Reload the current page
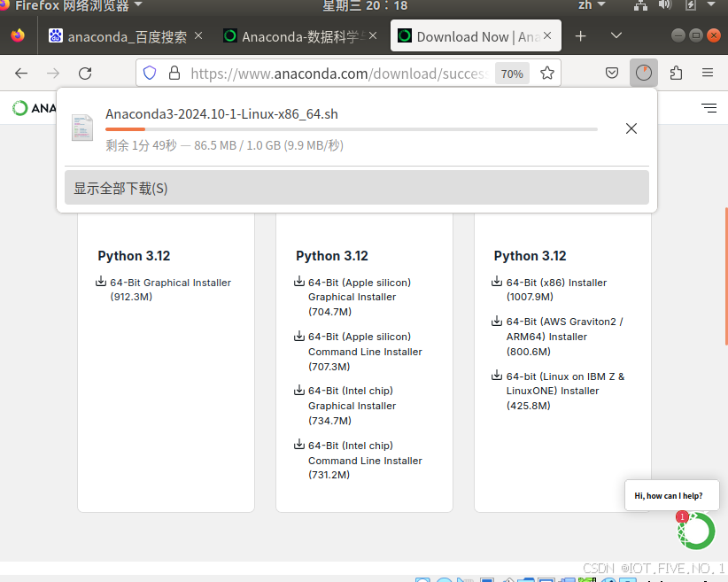The height and width of the screenshot is (582, 728). pyautogui.click(x=85, y=74)
